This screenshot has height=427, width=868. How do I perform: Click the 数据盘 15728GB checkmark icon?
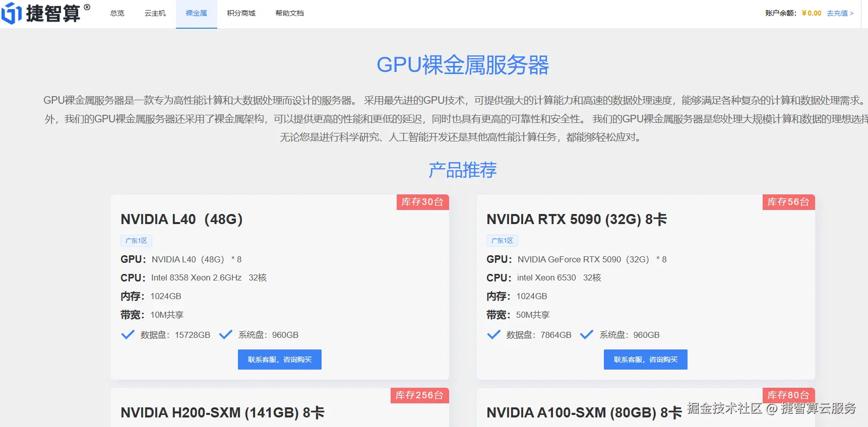click(128, 334)
